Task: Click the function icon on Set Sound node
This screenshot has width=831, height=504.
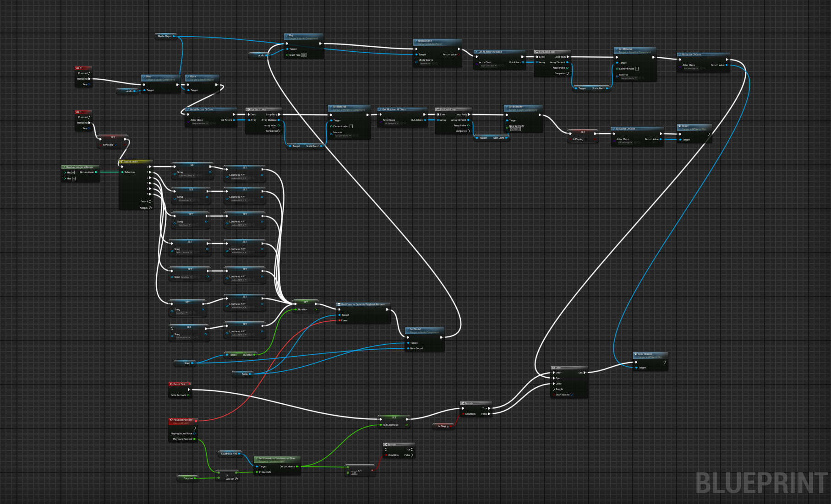Action: [408, 330]
